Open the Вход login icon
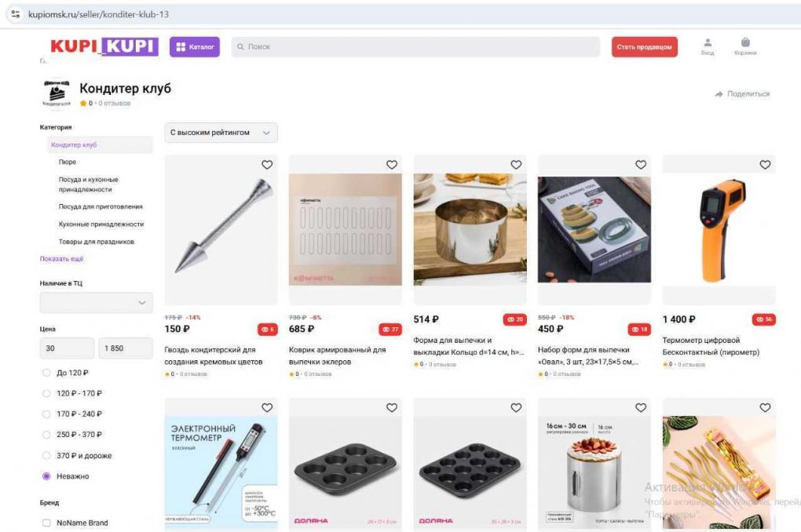The height and width of the screenshot is (532, 801). click(x=708, y=42)
